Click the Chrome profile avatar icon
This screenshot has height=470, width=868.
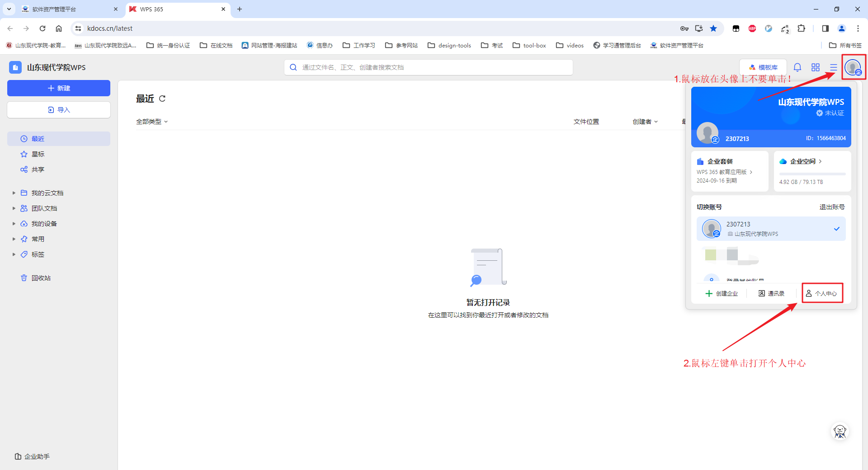pyautogui.click(x=842, y=28)
